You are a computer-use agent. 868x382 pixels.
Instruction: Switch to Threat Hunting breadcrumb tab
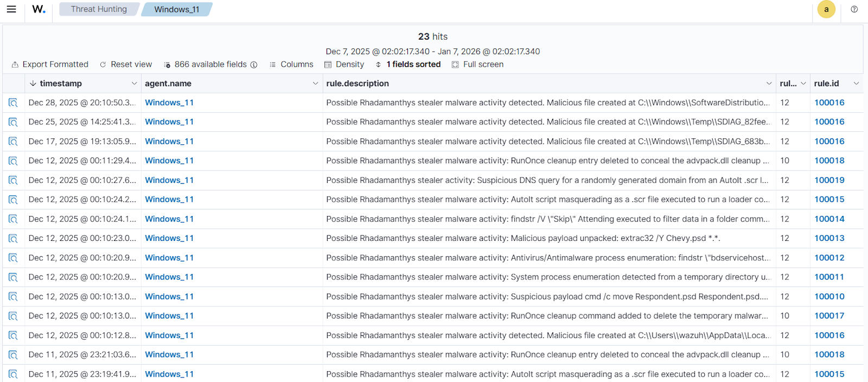pyautogui.click(x=99, y=9)
